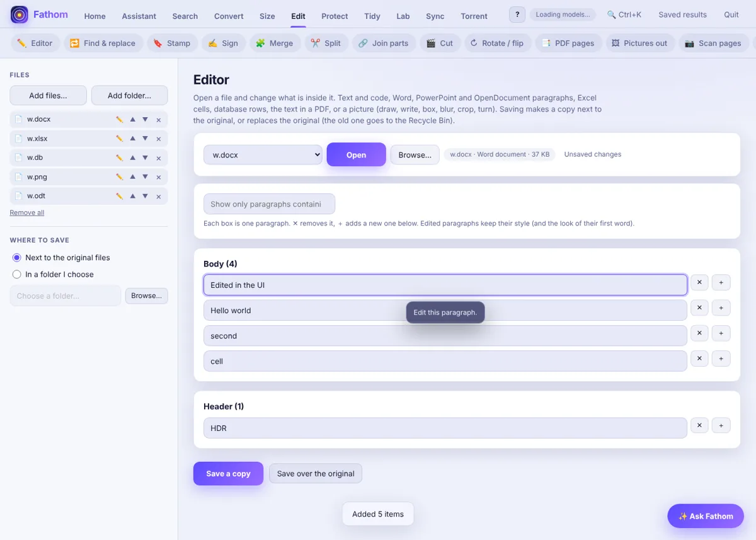
Task: Add a paragraph below 'Hello world'
Action: (x=721, y=307)
